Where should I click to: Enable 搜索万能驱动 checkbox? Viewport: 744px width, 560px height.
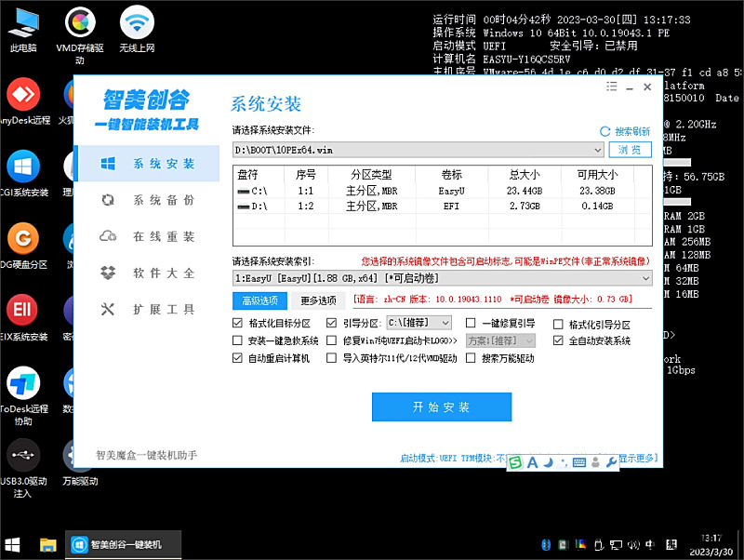471,358
